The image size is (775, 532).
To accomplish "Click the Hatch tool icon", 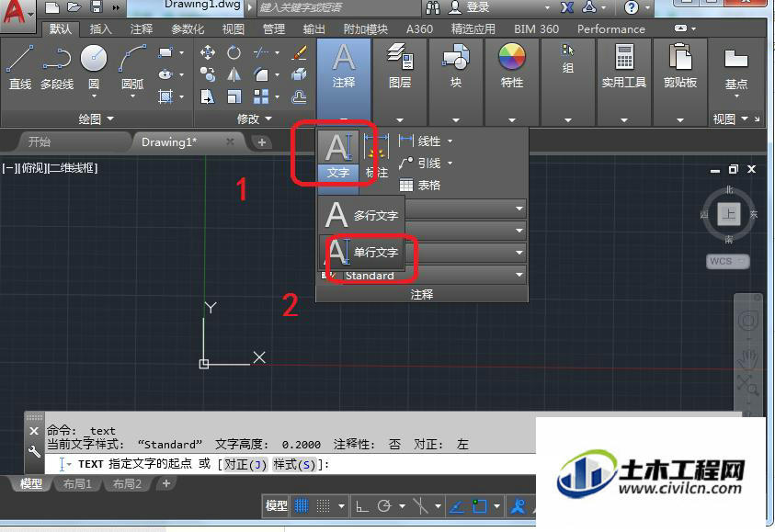I will (x=165, y=96).
